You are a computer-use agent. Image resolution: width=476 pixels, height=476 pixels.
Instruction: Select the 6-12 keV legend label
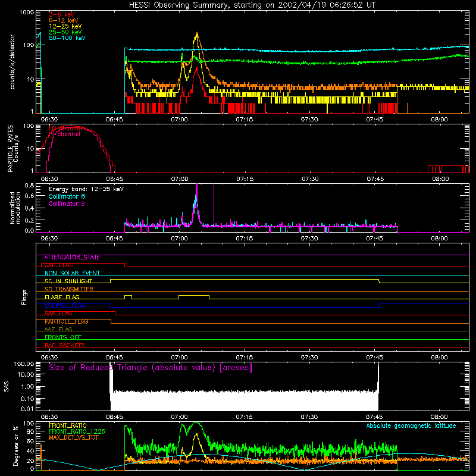point(64,20)
